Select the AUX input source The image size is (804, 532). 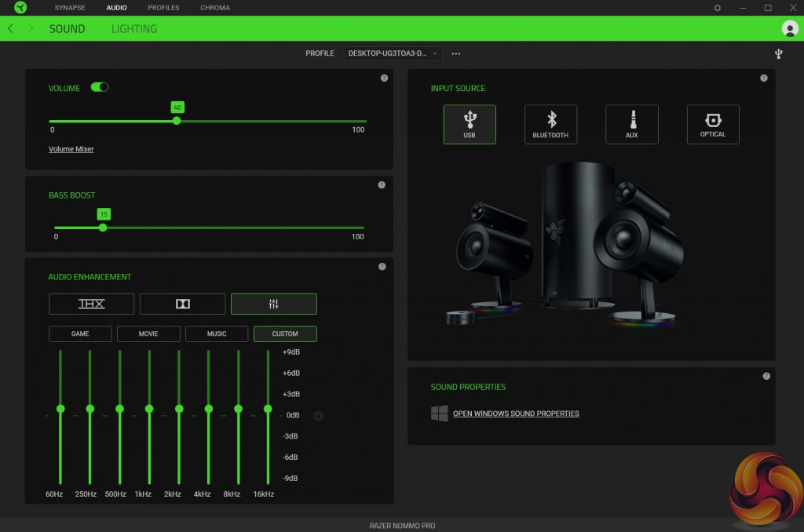point(631,124)
